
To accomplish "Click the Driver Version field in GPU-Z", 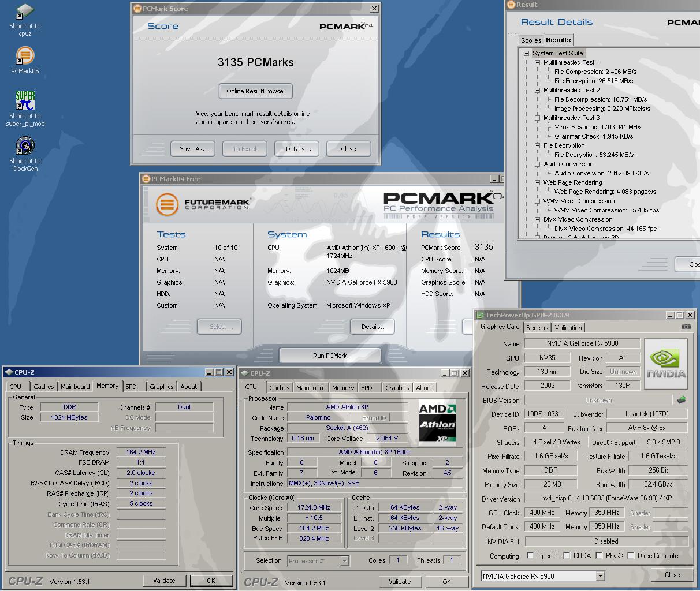I will point(606,499).
